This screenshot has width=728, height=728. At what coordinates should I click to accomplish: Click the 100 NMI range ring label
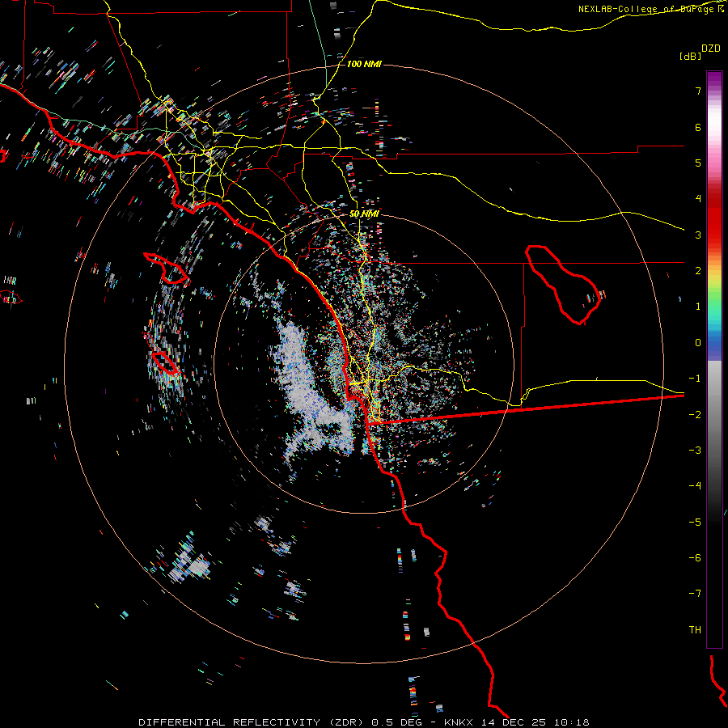click(364, 64)
